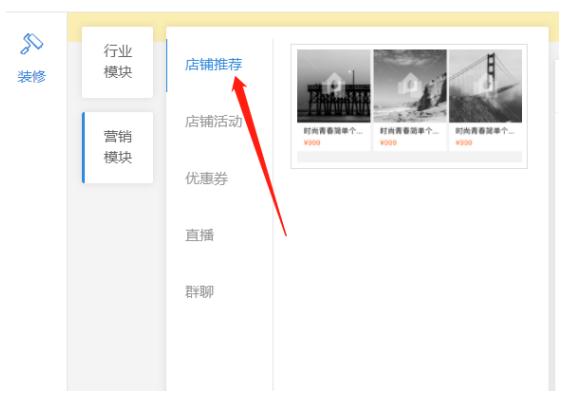Pick the 直播 module option
The width and height of the screenshot is (572, 395).
click(x=199, y=235)
